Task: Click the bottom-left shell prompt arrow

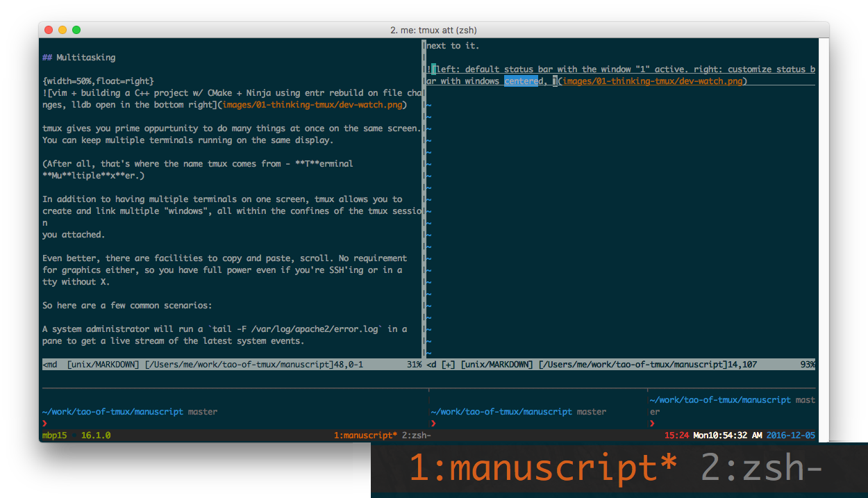Action: click(45, 423)
